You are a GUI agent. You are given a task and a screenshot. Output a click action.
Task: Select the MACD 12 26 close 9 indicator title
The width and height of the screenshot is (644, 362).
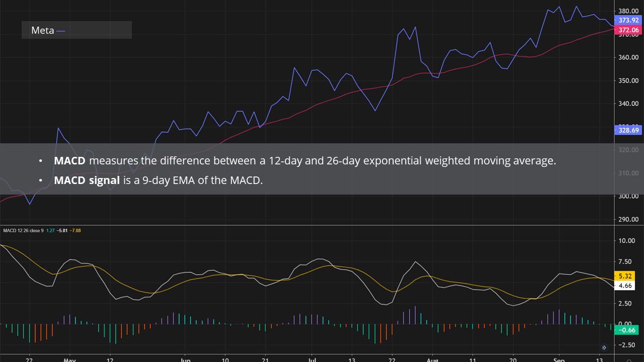click(23, 231)
